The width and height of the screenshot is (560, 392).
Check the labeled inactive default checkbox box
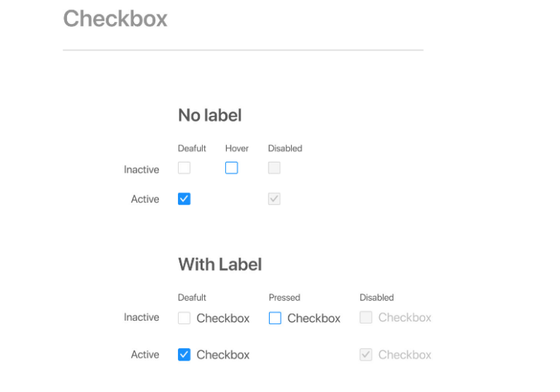pyautogui.click(x=184, y=318)
